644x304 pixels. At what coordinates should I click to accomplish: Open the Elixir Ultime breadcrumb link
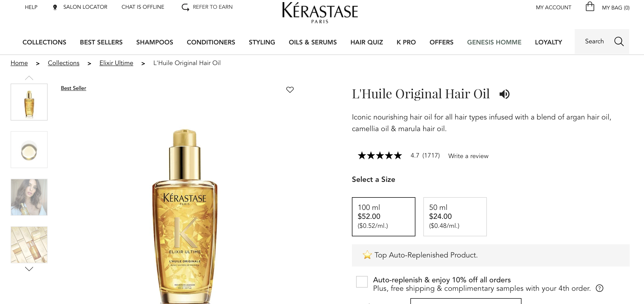tap(116, 63)
